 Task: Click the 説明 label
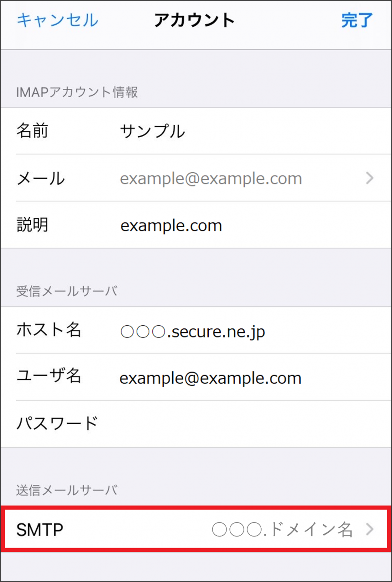[32, 225]
